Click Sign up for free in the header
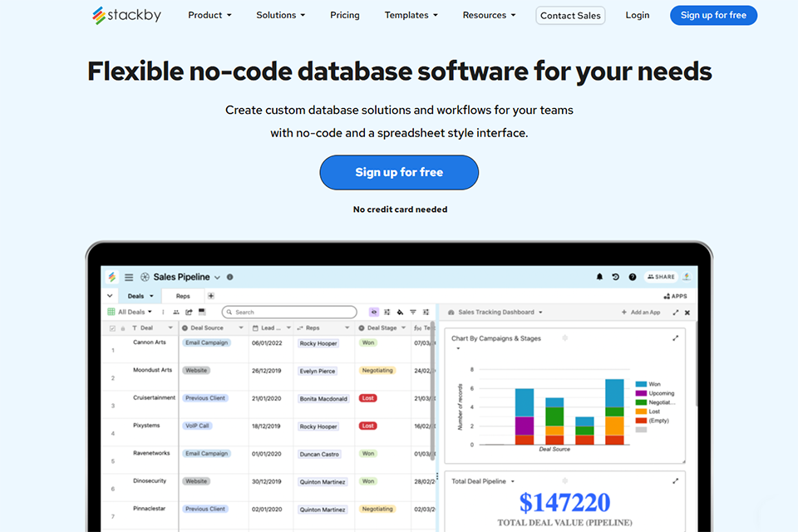798x532 pixels. click(713, 15)
